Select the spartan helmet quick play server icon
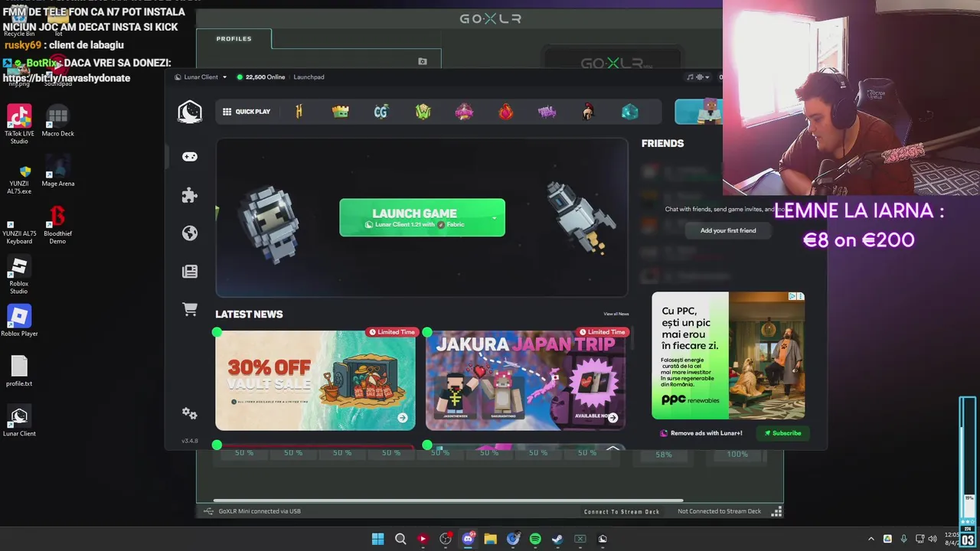 tap(588, 112)
